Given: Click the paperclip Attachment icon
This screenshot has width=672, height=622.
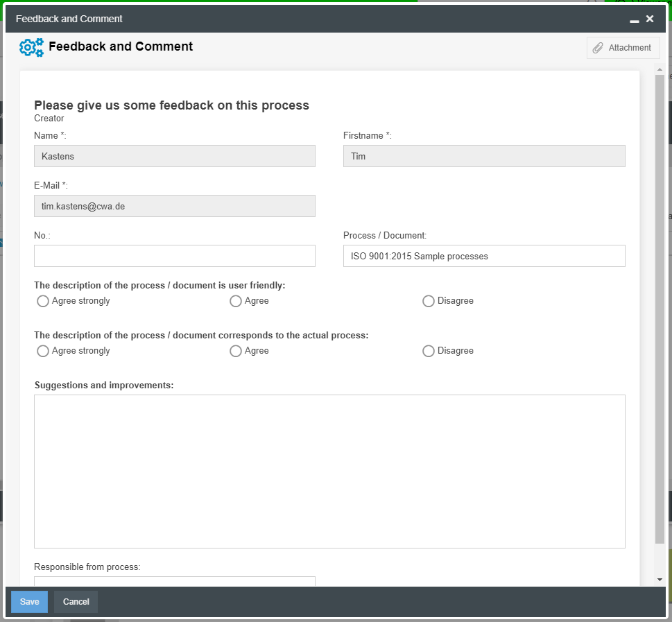Looking at the screenshot, I should pyautogui.click(x=598, y=48).
